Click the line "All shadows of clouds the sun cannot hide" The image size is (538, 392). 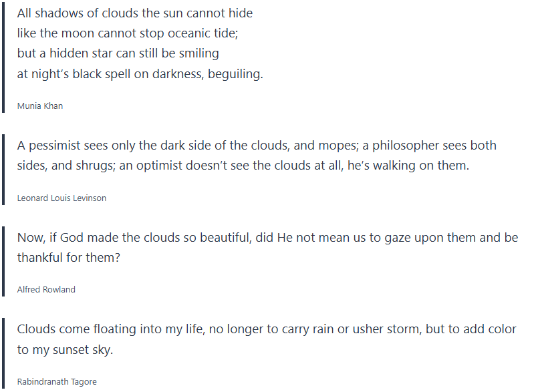pyautogui.click(x=135, y=13)
